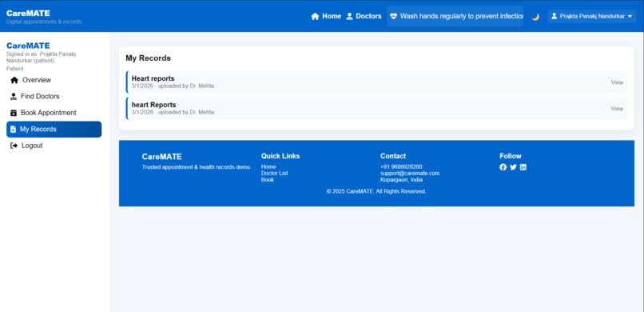This screenshot has width=644, height=312.
Task: Click CareMATE title in sidebar
Action: coord(28,46)
